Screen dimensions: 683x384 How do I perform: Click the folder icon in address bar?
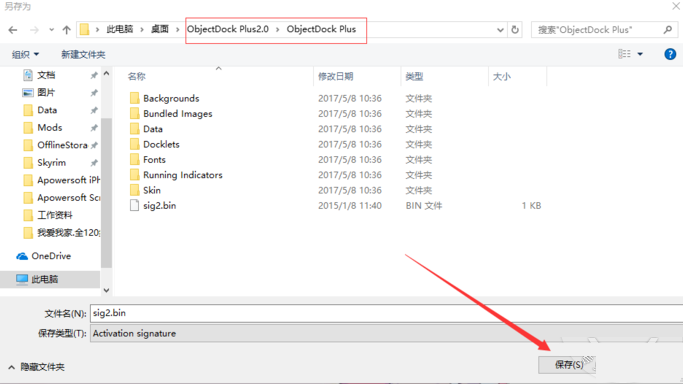point(85,29)
